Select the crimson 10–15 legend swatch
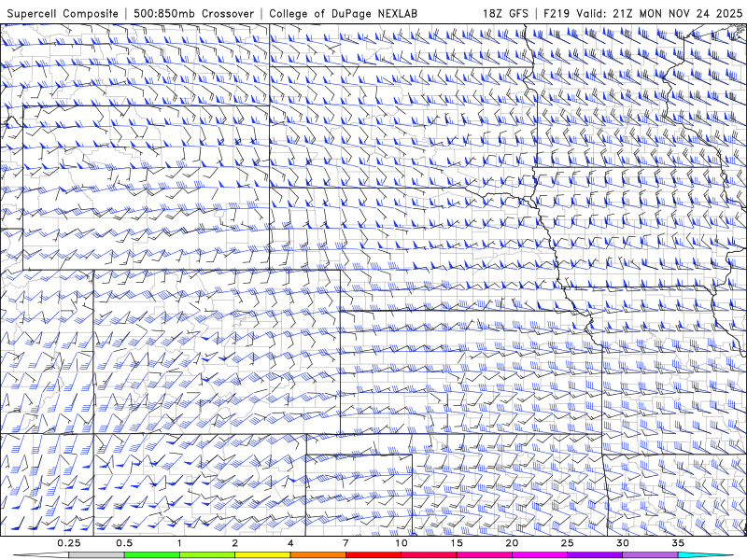Screen dimensions: 747x560 tap(429, 555)
